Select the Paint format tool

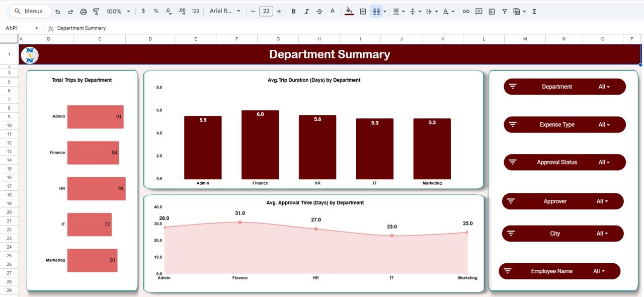pyautogui.click(x=97, y=11)
